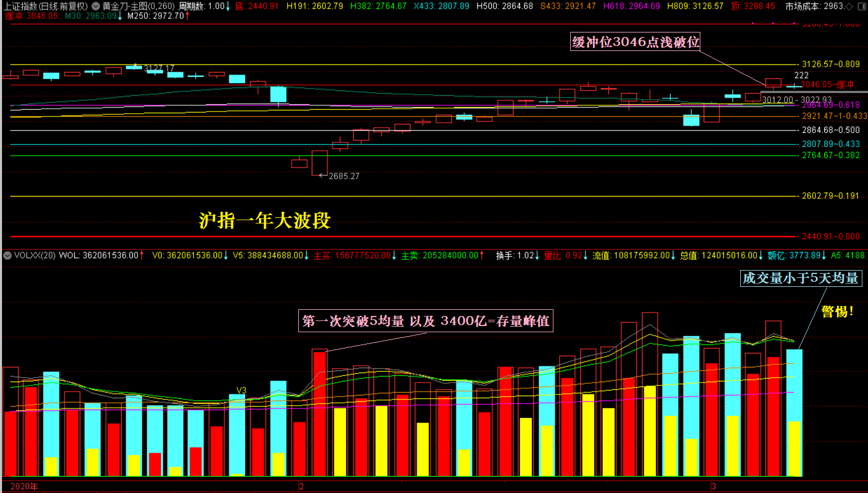
Task: Click the 2921.47~1-0.433 level label
Action: [834, 117]
